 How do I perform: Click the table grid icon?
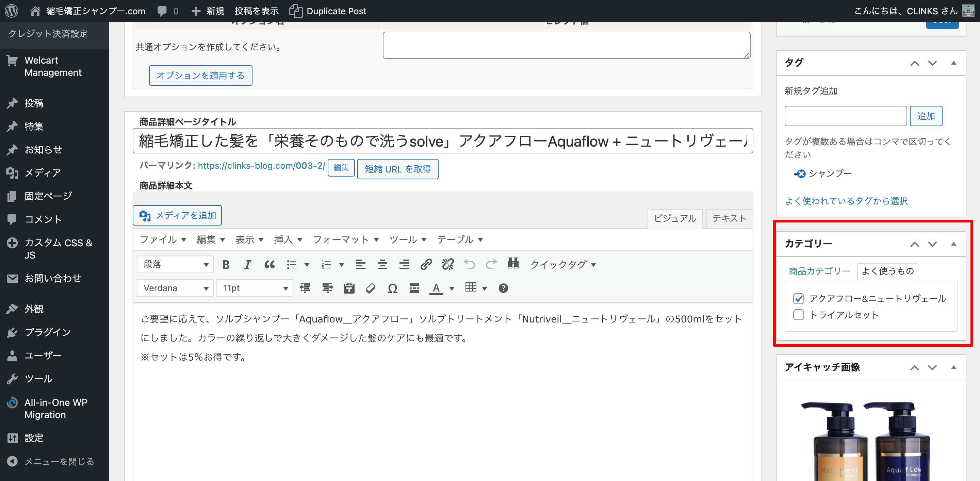tap(471, 287)
